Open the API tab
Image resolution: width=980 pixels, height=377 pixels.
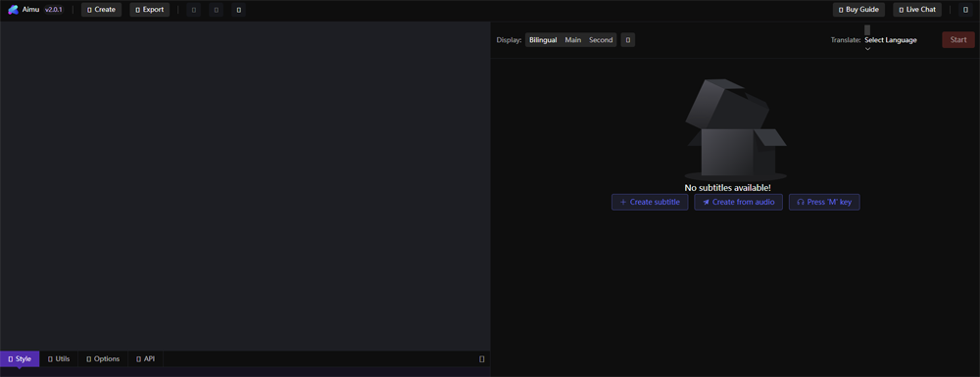coord(146,359)
